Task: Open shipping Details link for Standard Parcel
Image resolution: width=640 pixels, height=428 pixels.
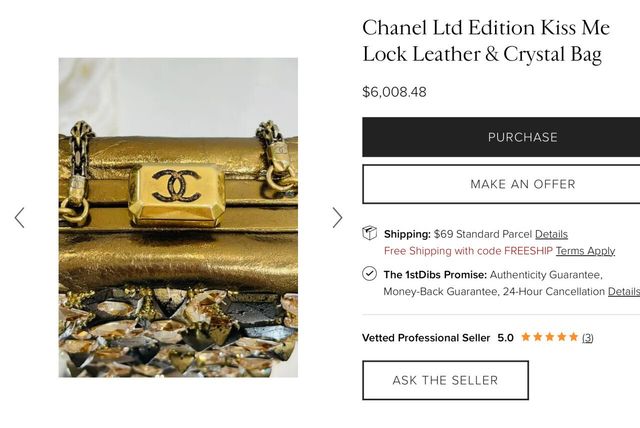Action: [x=551, y=234]
